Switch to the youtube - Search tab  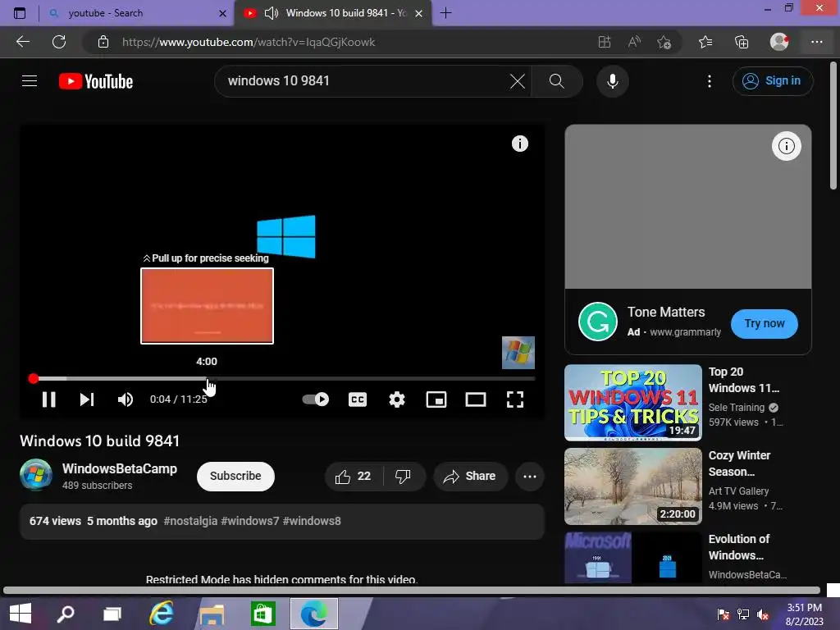[x=137, y=13]
